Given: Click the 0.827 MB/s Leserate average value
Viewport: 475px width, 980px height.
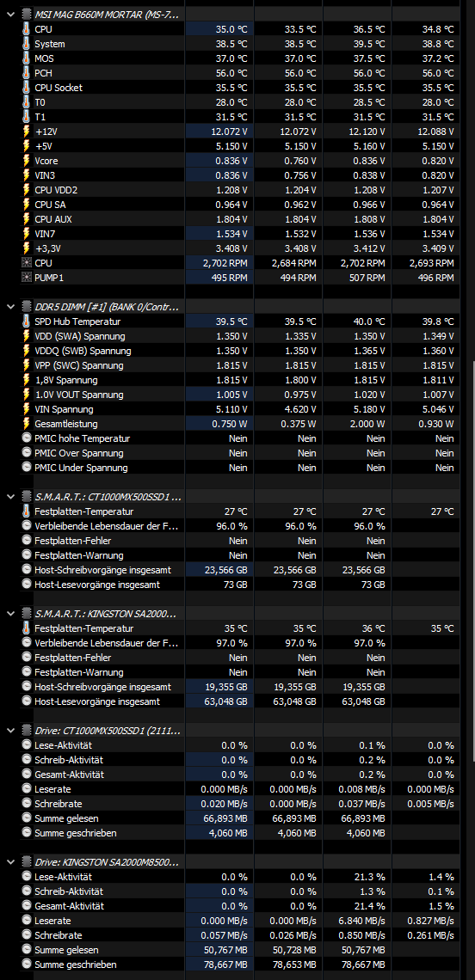Looking at the screenshot, I should pyautogui.click(x=429, y=920).
